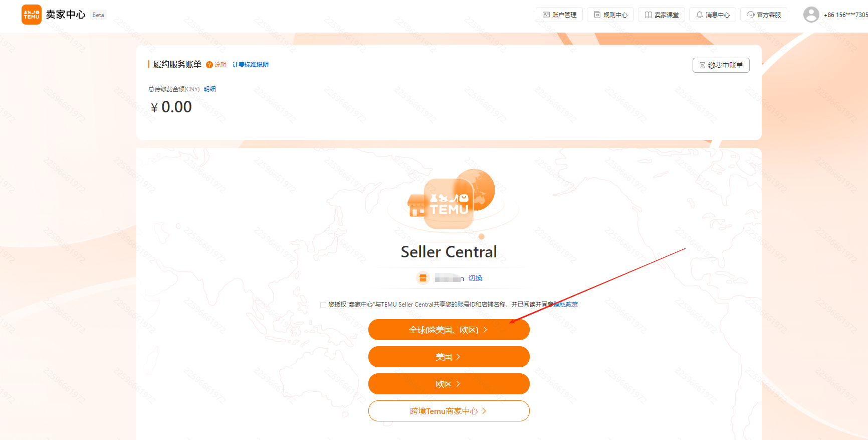Click chevron on 全球(除美国、欧区) button

click(485, 330)
